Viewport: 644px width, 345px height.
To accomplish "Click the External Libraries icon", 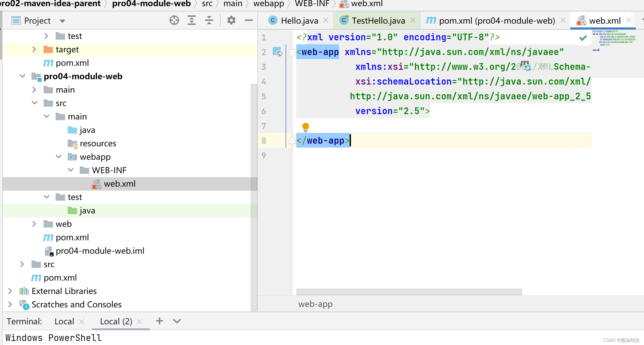I will click(24, 291).
